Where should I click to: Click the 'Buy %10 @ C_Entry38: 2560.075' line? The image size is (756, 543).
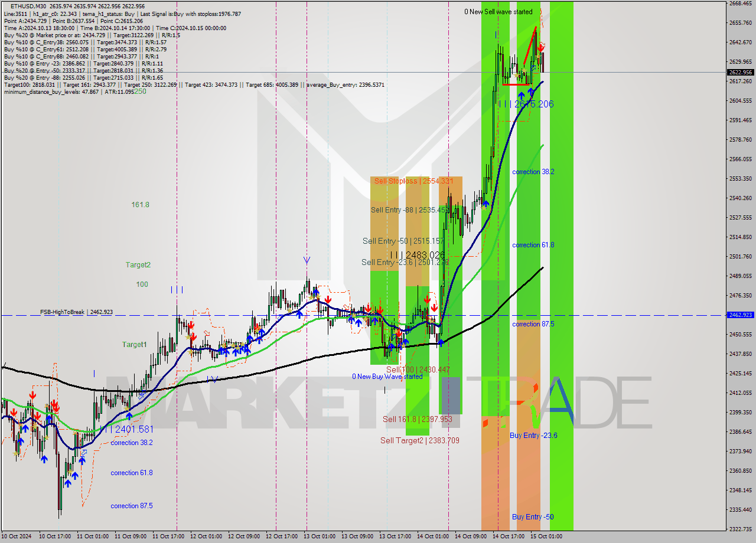click(85, 42)
